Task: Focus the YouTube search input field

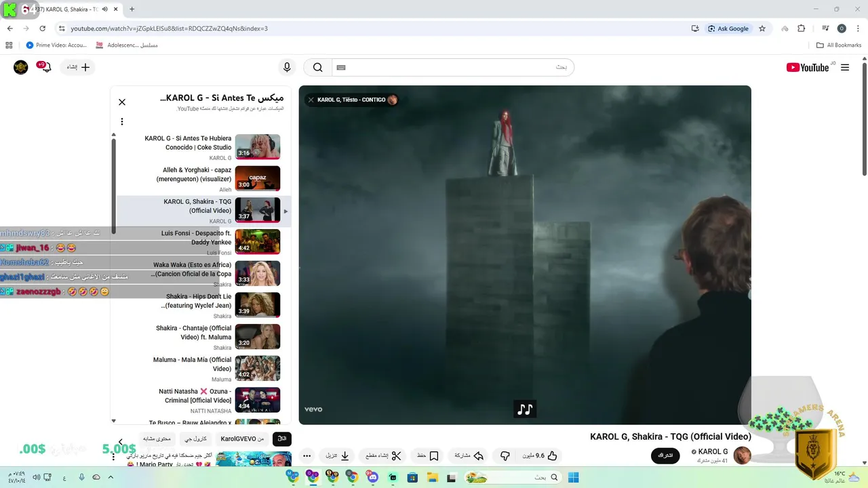Action: tap(452, 67)
